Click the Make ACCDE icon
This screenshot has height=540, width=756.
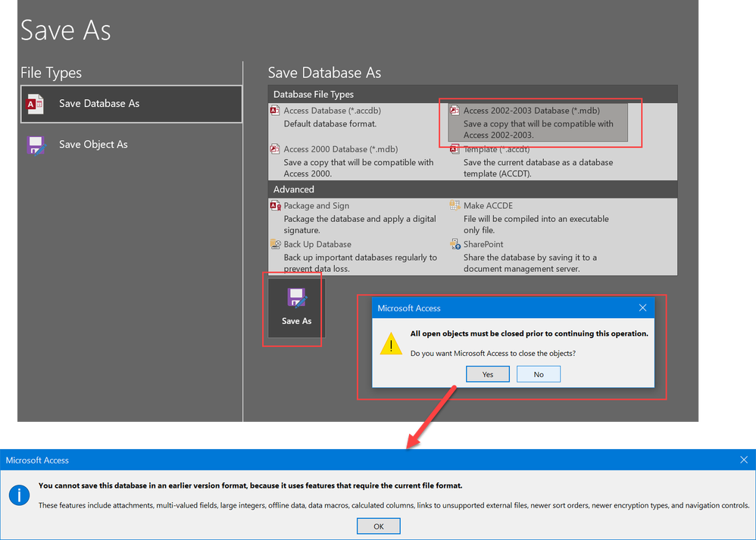(455, 205)
